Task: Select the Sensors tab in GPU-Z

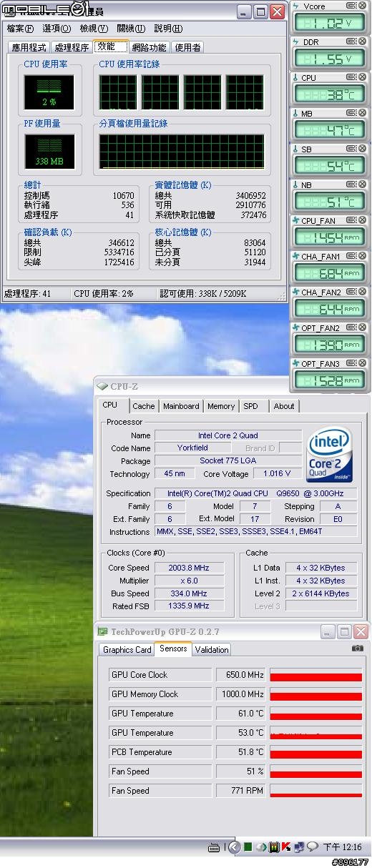Action: coord(173,648)
